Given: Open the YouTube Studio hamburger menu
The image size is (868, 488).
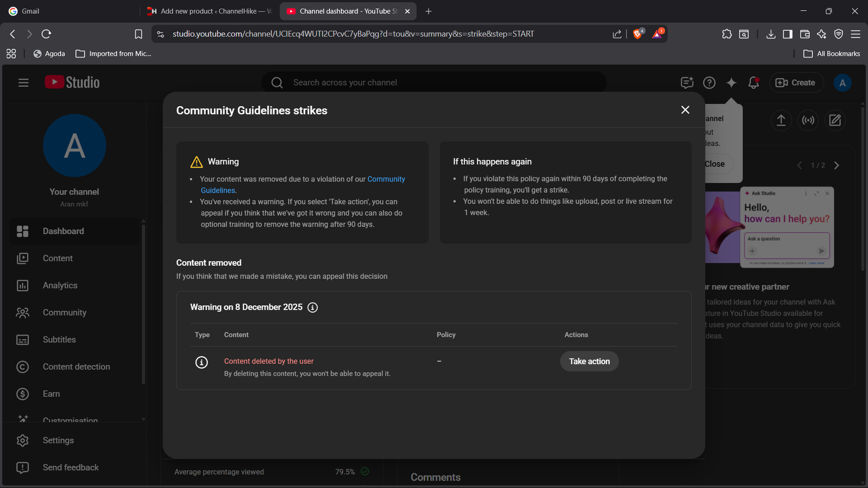Looking at the screenshot, I should pos(23,82).
